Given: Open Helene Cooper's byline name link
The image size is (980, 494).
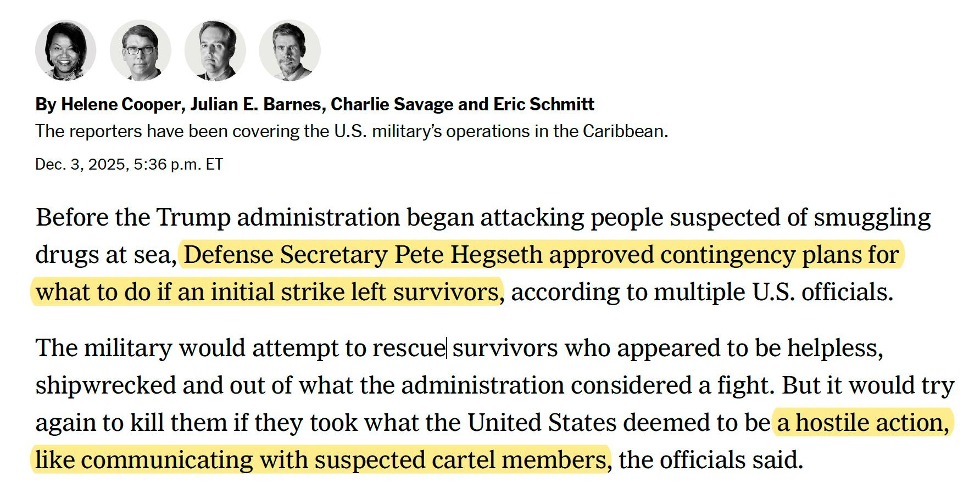Looking at the screenshot, I should pos(121,104).
